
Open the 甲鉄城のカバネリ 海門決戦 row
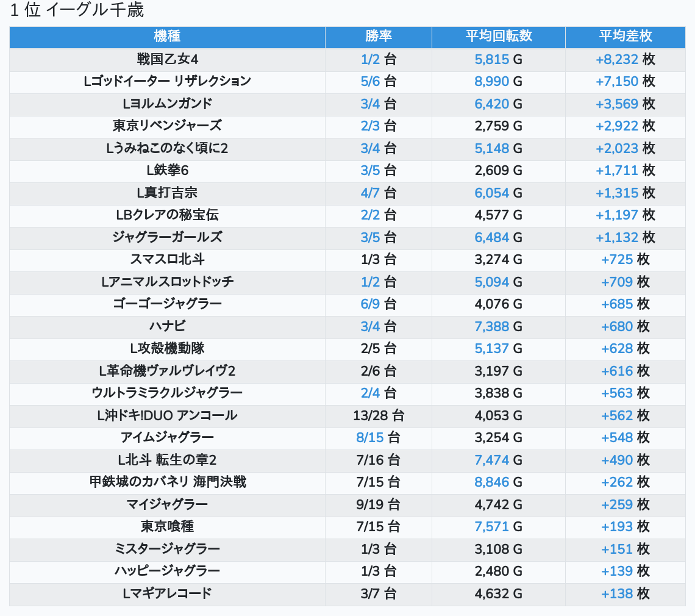pos(167,482)
